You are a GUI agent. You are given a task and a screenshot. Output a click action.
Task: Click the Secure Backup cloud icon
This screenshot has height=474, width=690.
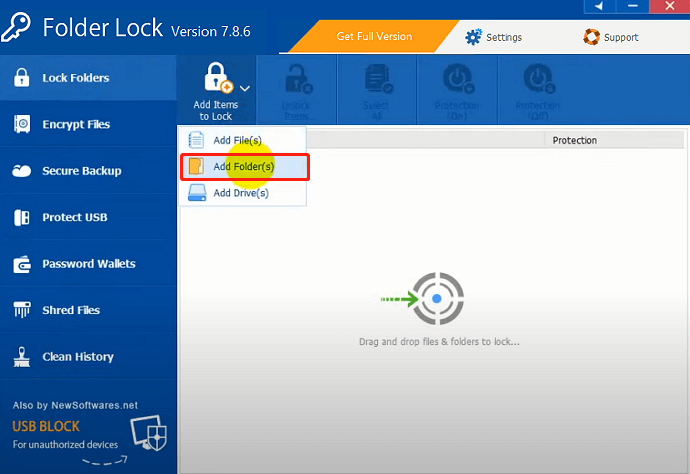click(22, 171)
